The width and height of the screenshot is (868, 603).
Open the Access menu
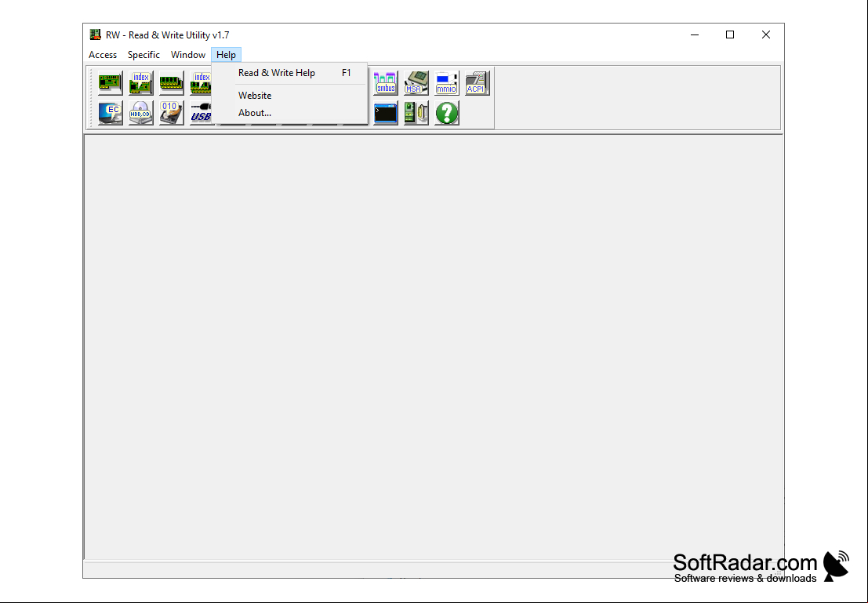click(x=103, y=55)
